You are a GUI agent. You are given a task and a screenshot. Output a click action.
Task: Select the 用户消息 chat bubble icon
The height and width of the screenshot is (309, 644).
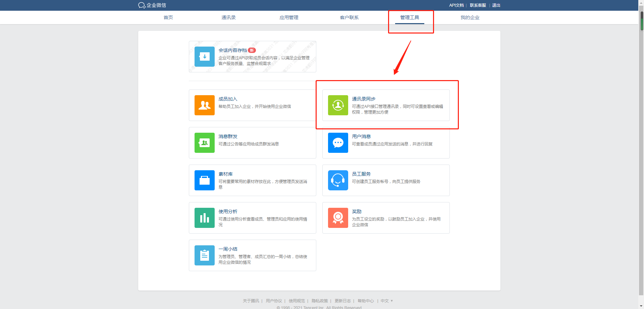point(338,142)
